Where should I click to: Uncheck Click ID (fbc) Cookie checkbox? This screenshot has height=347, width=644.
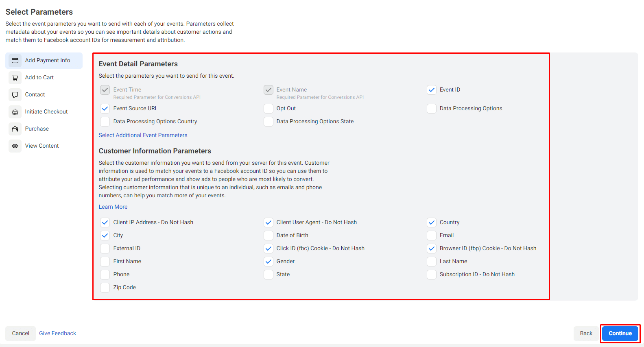click(x=269, y=249)
